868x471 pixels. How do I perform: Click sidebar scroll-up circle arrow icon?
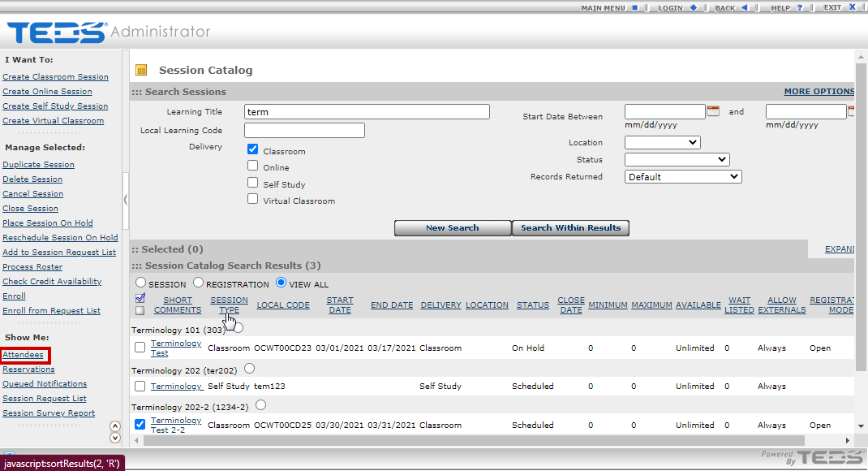point(115,426)
